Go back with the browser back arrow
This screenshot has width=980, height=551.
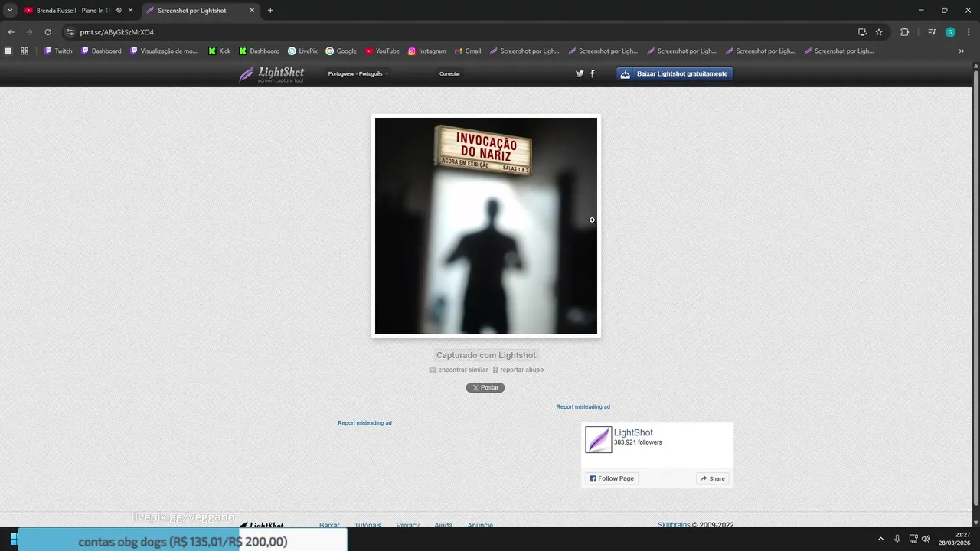11,32
